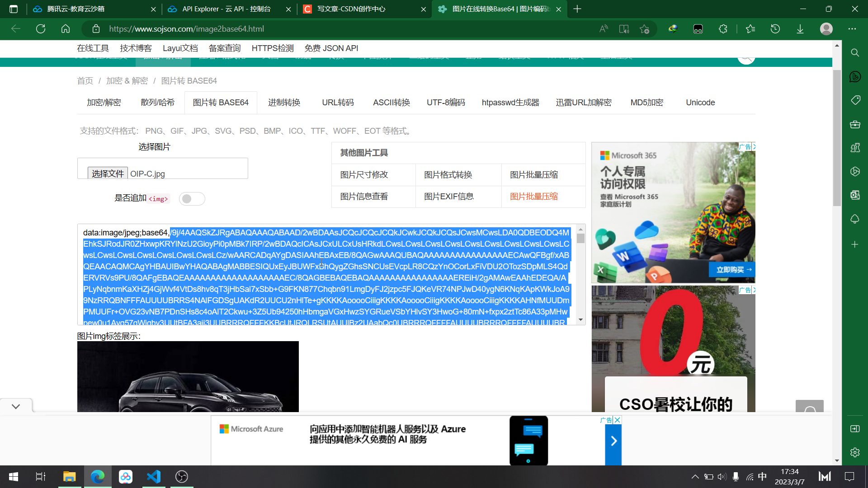Open 技术博客 top menu
The image size is (868, 488).
[x=136, y=48]
